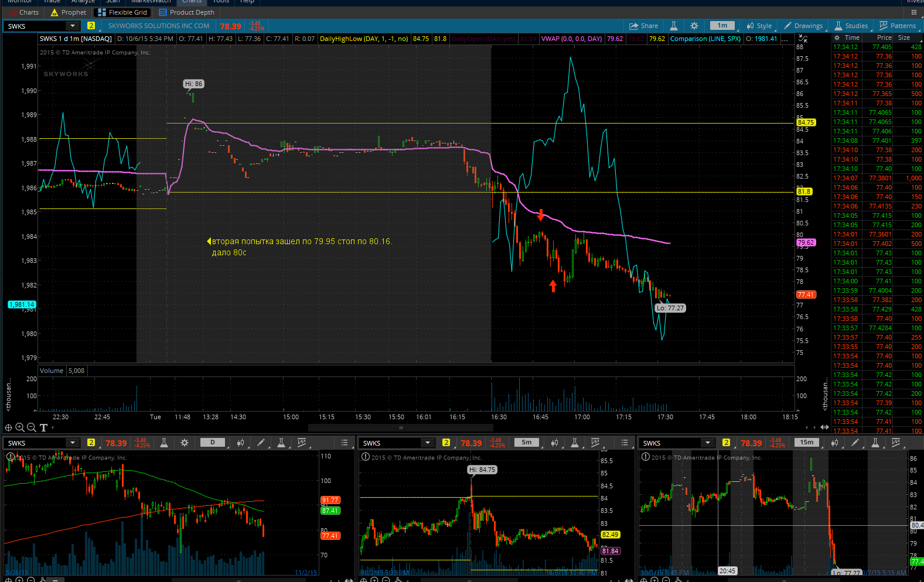
Task: Open the Drawings menu
Action: tap(803, 26)
